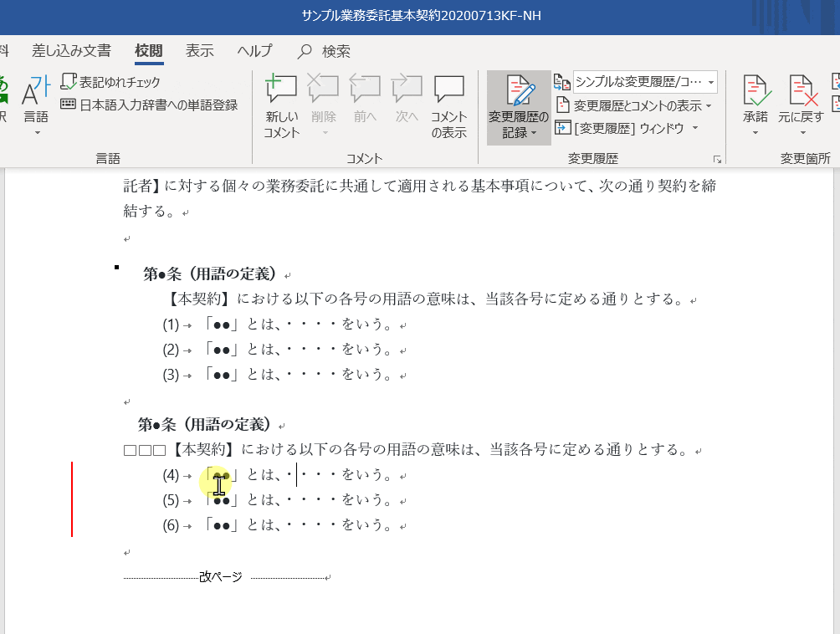
Task: Click list item (2) text line
Action: click(284, 349)
